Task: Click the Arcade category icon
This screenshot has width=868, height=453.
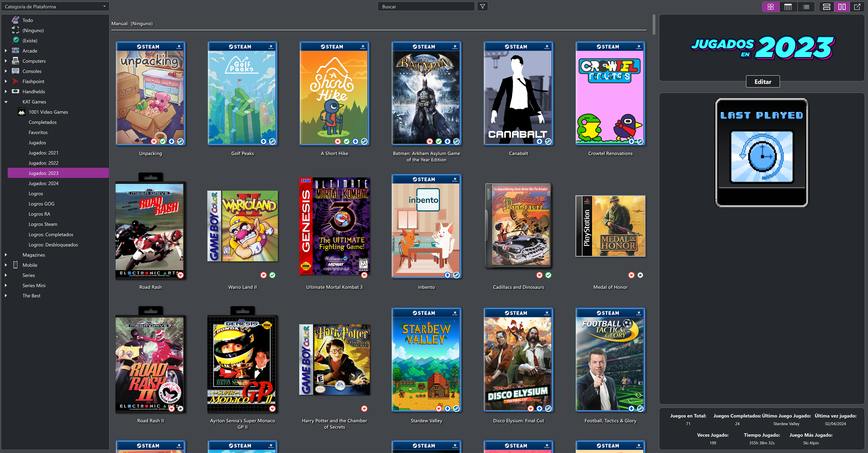Action: (x=15, y=51)
